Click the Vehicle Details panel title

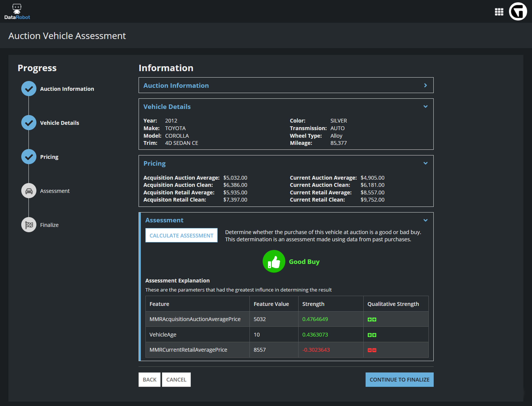(x=167, y=107)
